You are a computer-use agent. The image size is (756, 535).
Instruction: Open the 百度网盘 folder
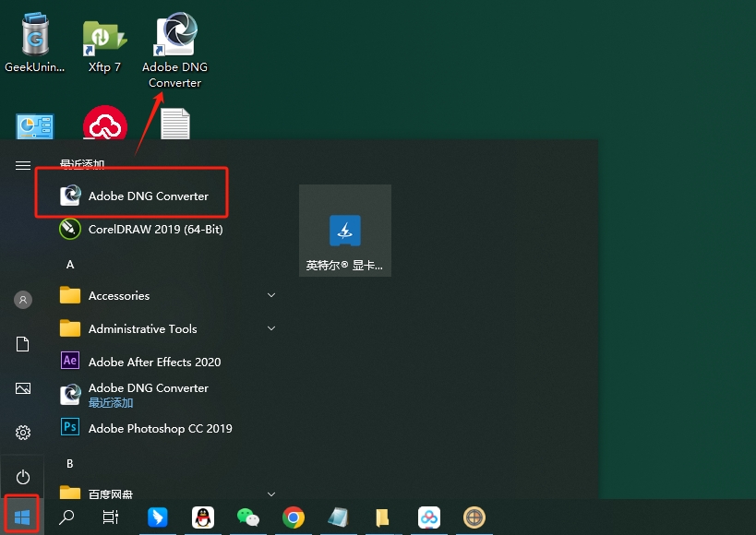click(166, 493)
